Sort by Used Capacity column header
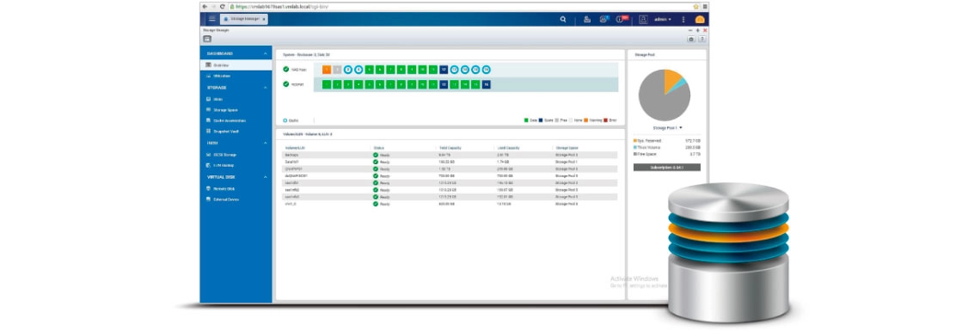This screenshot has height=331, width=980. (x=508, y=148)
